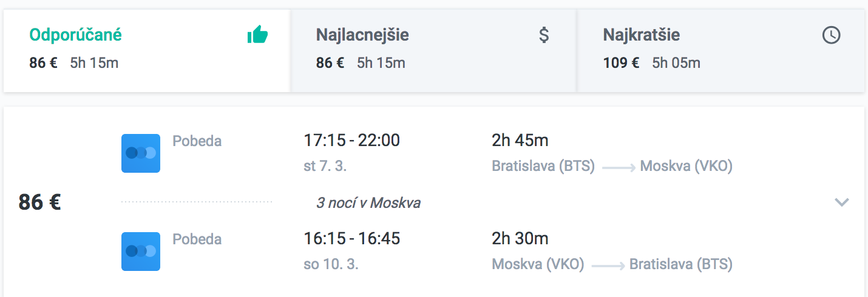Click the dollar sign icon
Image resolution: width=868 pixels, height=297 pixels.
coord(544,35)
